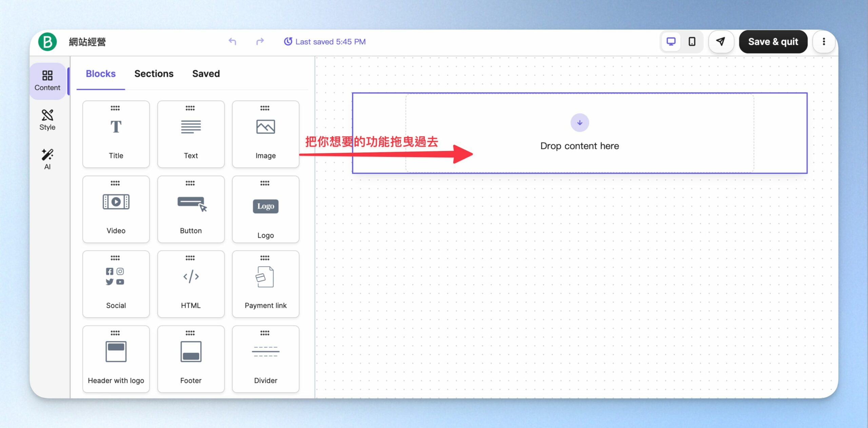This screenshot has height=428, width=868.
Task: Select the Video block
Action: click(x=116, y=209)
